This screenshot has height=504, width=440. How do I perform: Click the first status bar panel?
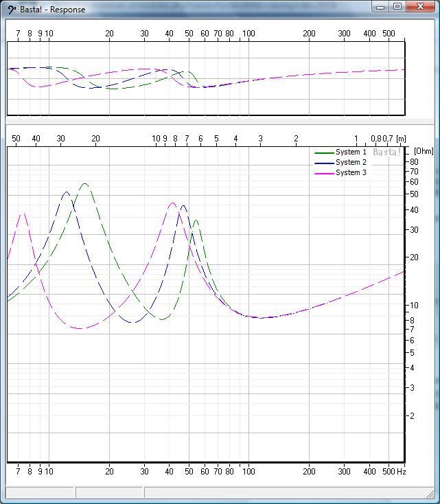point(40,492)
